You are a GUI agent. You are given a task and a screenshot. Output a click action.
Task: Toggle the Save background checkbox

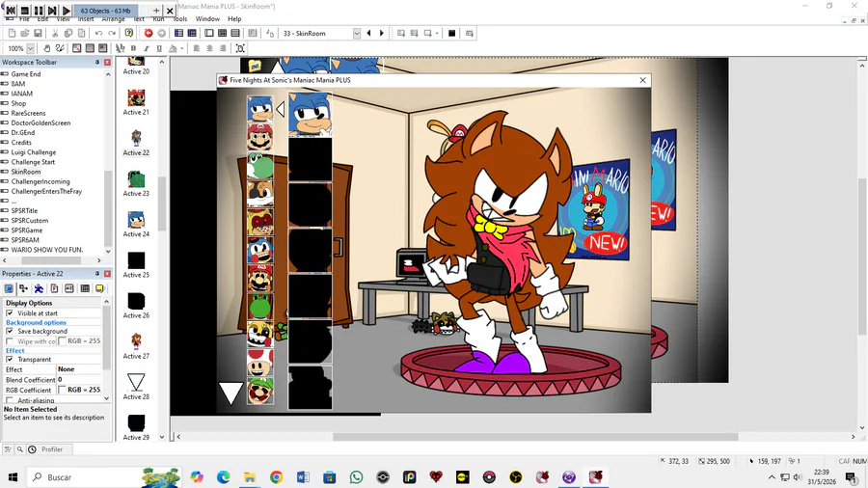(10, 331)
